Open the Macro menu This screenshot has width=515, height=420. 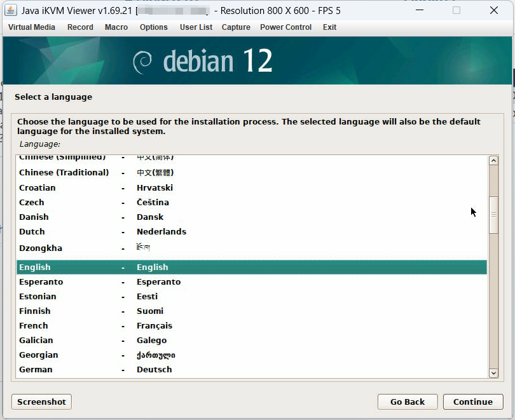point(116,27)
